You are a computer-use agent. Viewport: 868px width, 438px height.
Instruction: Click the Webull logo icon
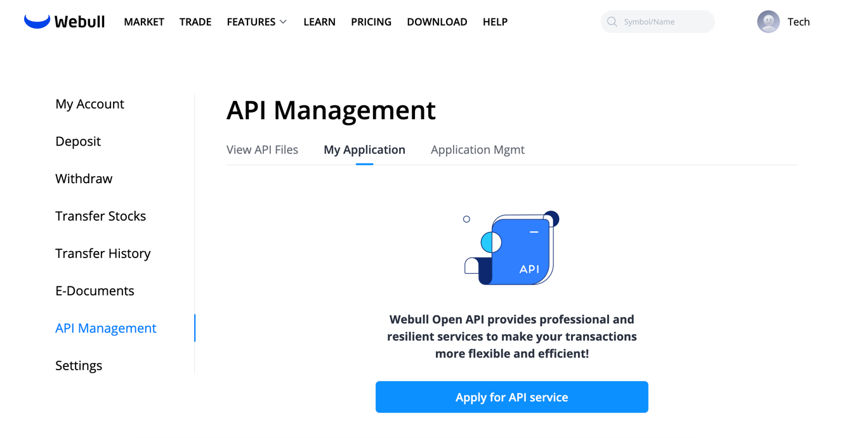[x=37, y=22]
